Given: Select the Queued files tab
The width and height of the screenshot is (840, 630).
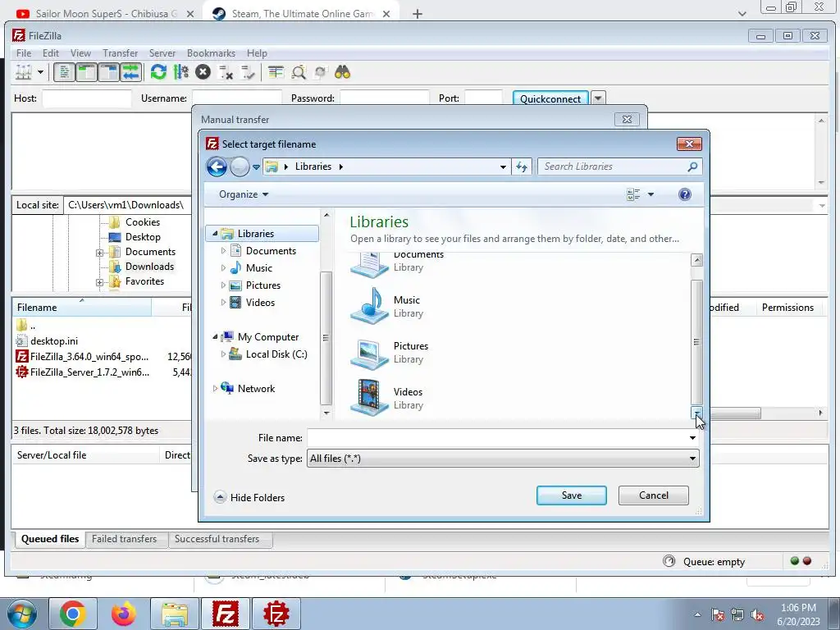Looking at the screenshot, I should (x=50, y=539).
